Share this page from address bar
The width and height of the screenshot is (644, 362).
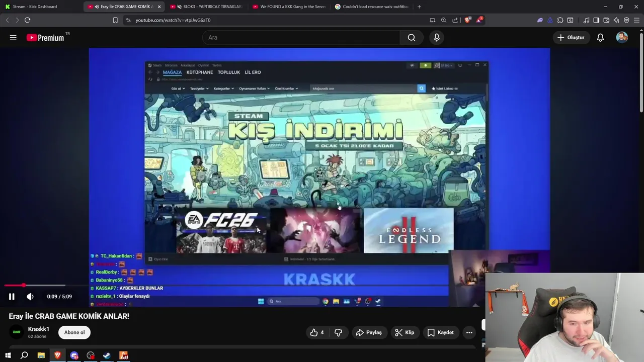455,20
